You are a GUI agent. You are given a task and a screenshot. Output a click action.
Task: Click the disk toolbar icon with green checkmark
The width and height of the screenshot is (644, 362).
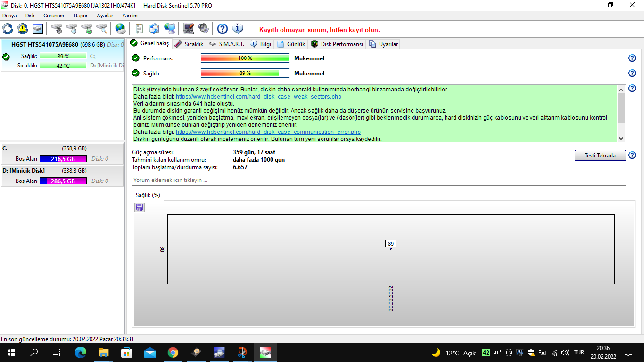87,29
